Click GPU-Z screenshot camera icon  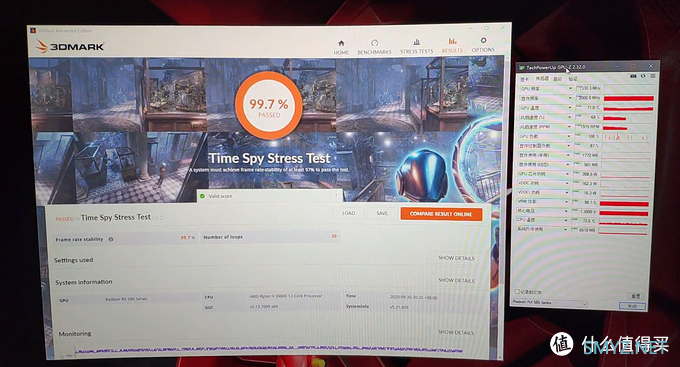click(x=633, y=76)
